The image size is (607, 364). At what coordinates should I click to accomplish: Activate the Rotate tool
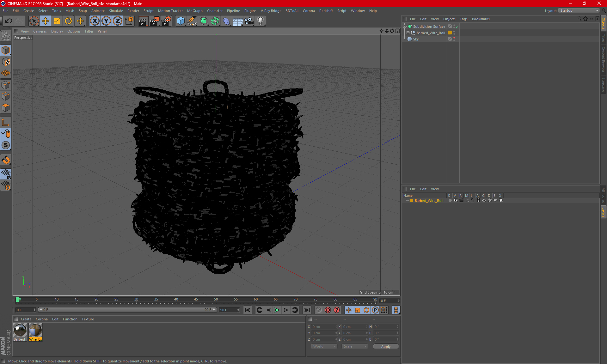coord(68,21)
